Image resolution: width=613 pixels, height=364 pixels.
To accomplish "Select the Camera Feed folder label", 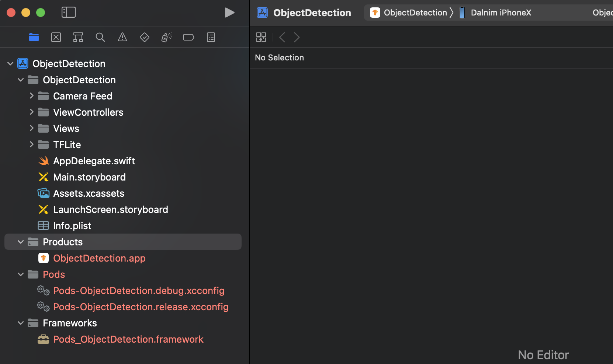I will [83, 96].
